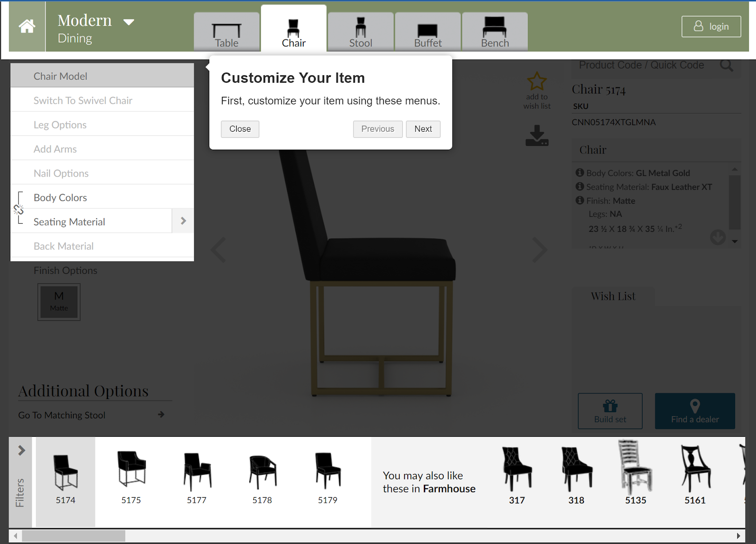
Task: Click the horizontal scrollbar right arrow
Action: click(x=739, y=536)
